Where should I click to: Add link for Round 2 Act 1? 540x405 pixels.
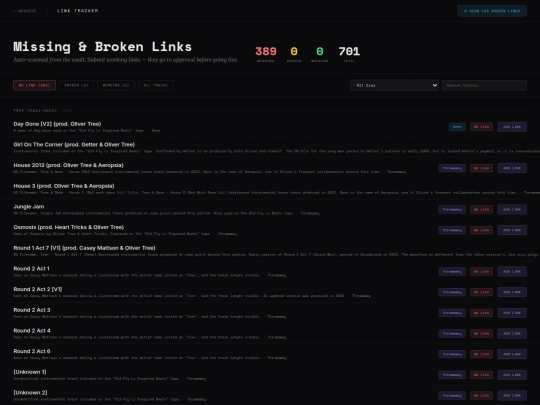(512, 271)
